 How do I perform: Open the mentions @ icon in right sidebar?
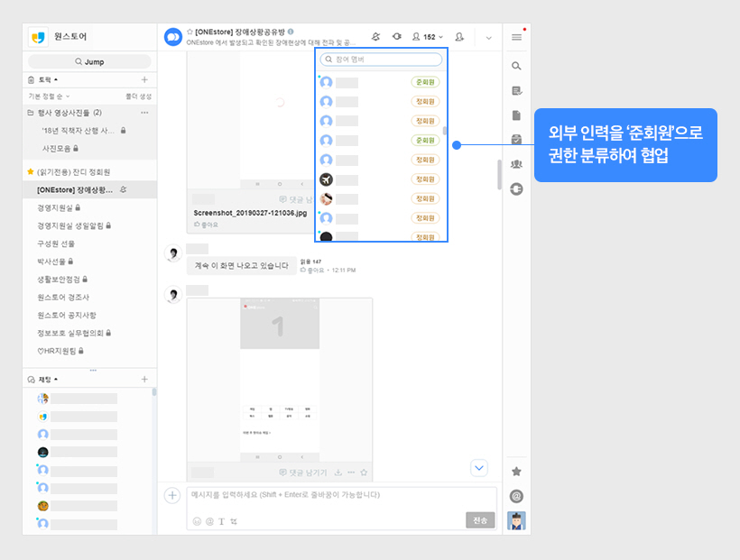pos(516,495)
